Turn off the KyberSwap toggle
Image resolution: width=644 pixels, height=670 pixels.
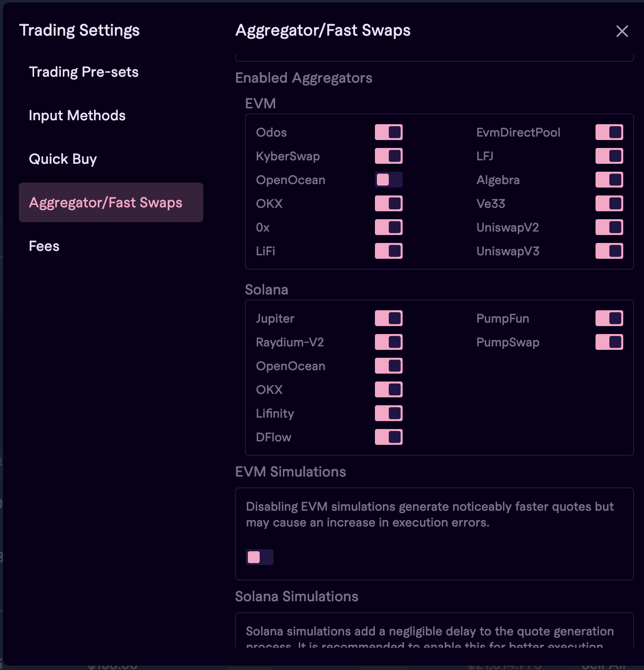[x=388, y=156]
